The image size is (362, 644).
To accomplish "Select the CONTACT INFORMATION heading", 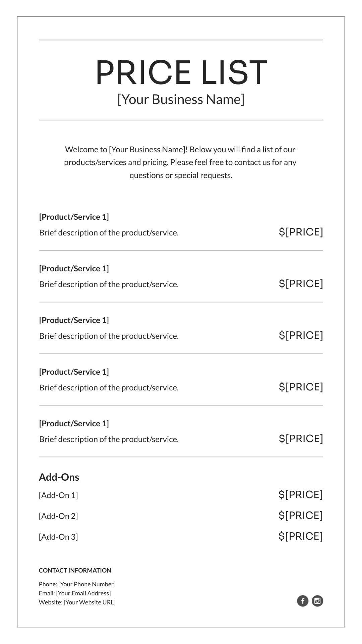I will tap(75, 570).
